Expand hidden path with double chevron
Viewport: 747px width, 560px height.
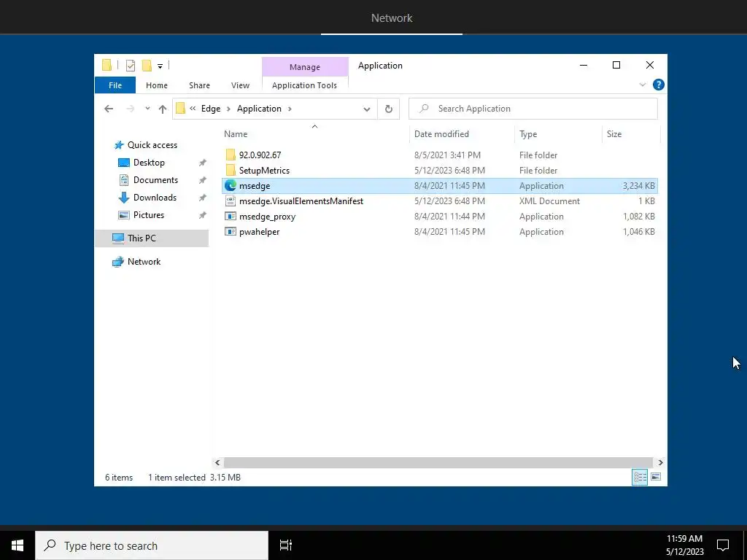193,109
